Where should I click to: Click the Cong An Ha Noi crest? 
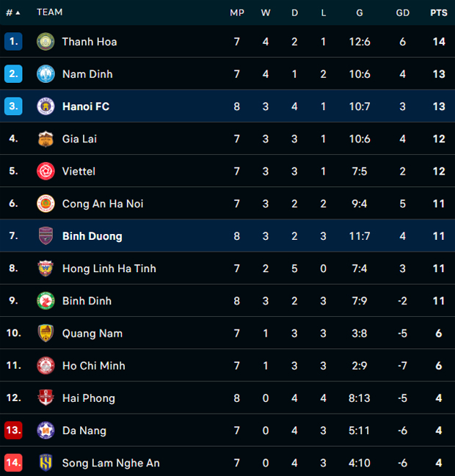tap(45, 203)
